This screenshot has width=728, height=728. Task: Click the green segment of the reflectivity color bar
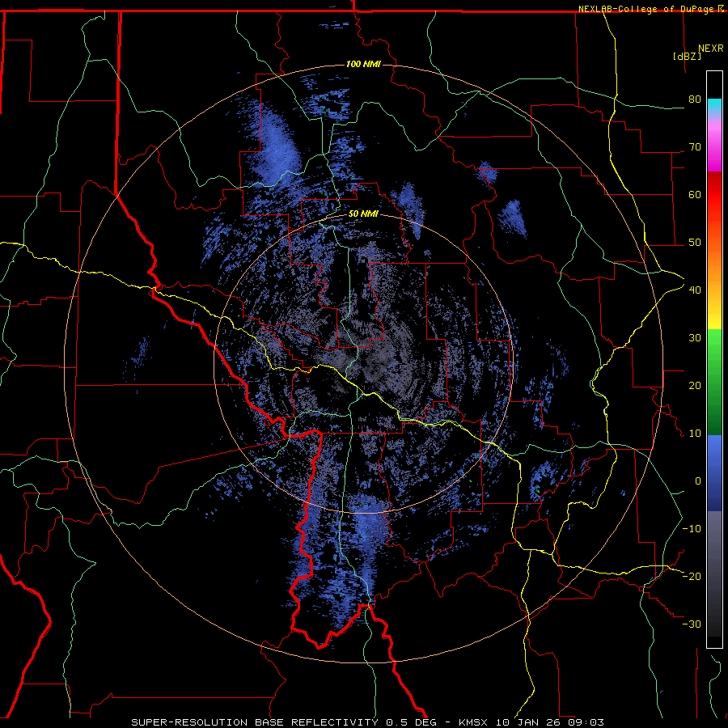(714, 382)
